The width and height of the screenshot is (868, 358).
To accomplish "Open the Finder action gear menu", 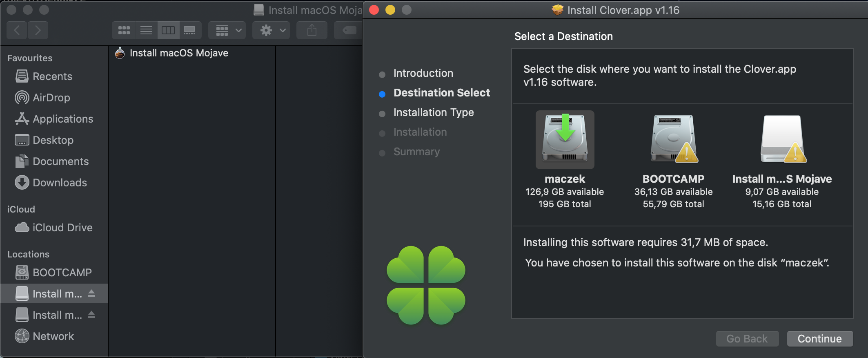I will click(272, 30).
